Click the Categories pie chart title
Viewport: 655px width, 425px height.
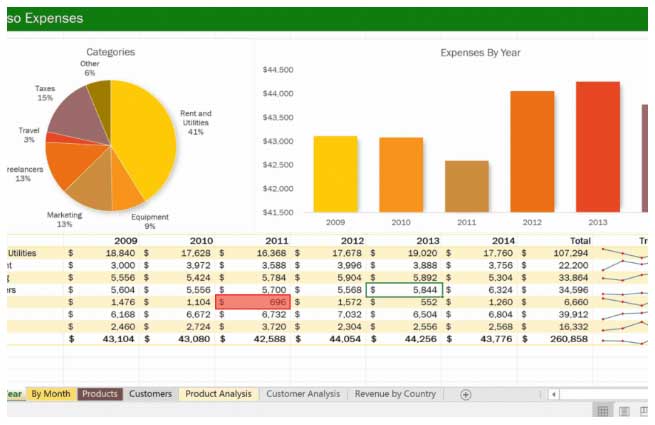pos(110,52)
